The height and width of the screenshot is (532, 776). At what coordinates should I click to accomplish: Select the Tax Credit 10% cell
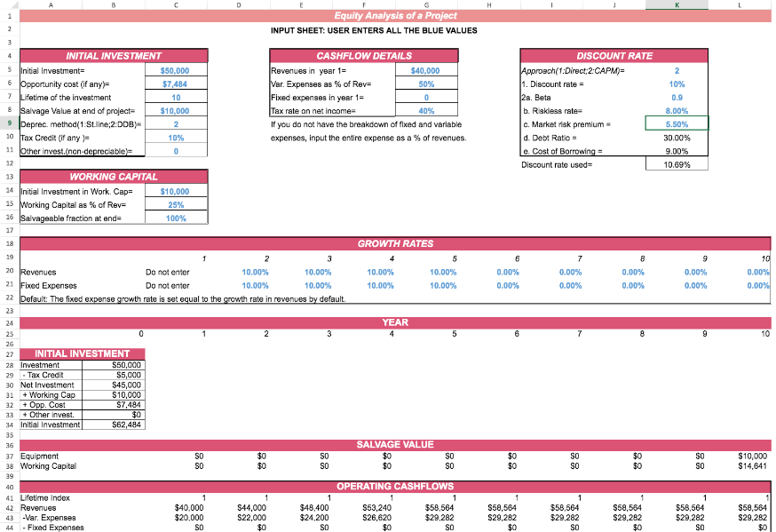(x=176, y=139)
